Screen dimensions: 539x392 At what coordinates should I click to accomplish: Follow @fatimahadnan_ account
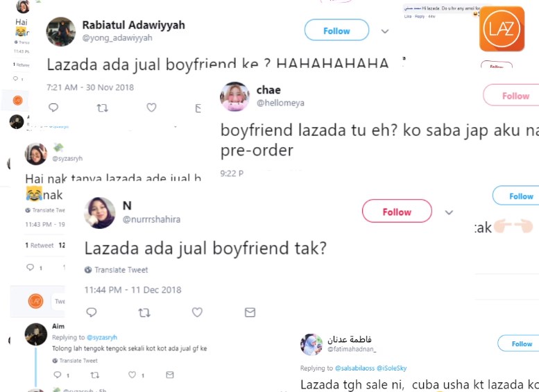point(519,343)
